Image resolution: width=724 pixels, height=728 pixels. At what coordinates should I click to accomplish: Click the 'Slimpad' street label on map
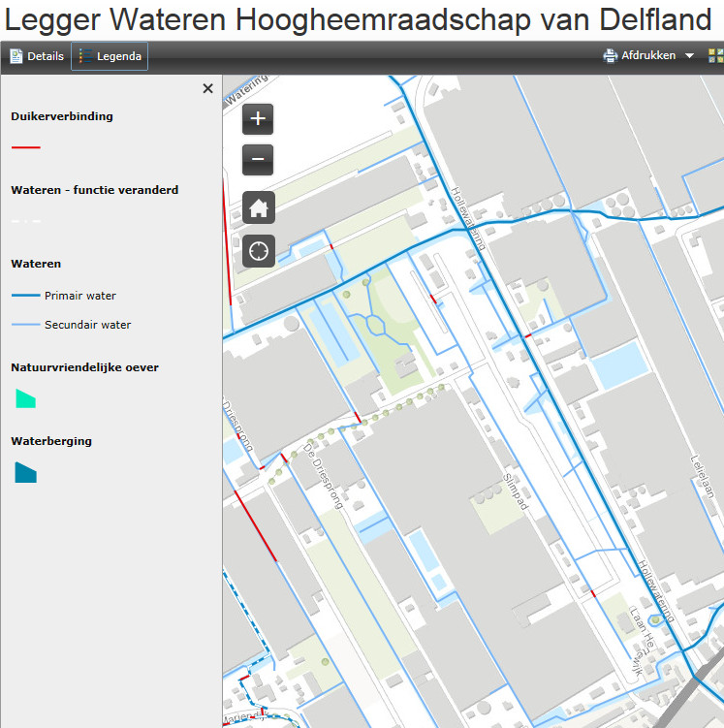click(516, 491)
